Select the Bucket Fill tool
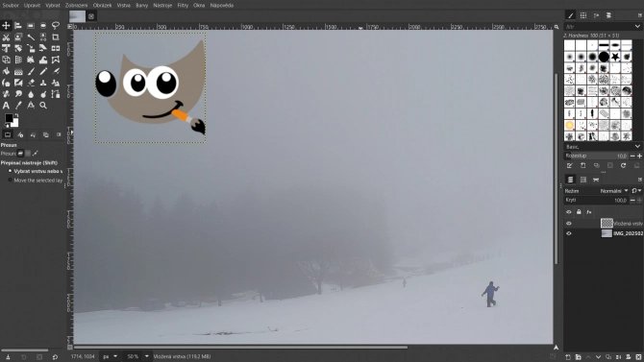 click(6, 71)
